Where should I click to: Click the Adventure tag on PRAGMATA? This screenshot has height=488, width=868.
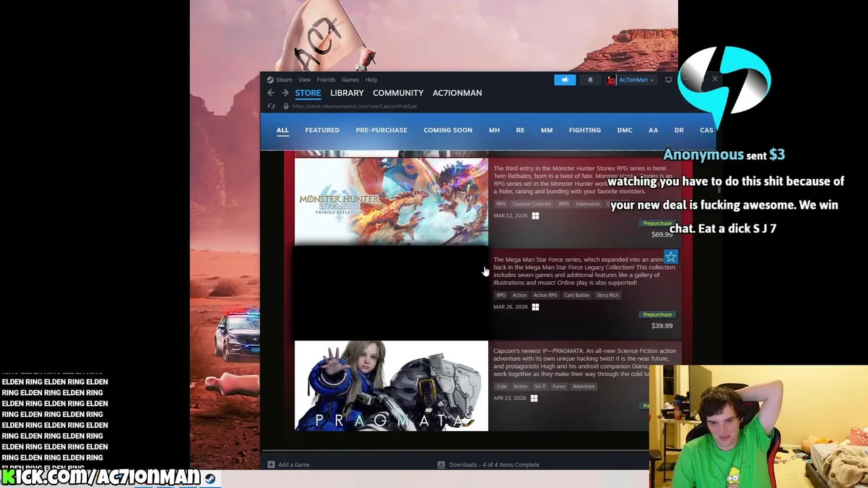[x=583, y=387]
